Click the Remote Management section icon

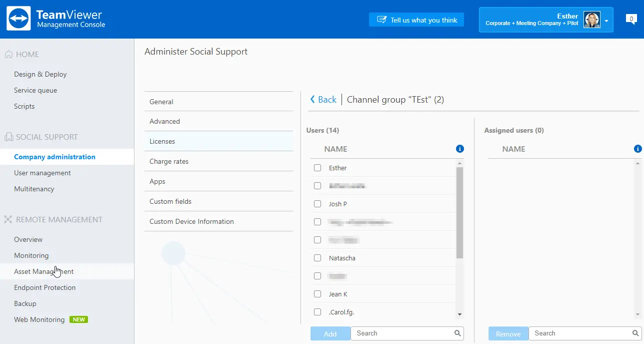8,219
